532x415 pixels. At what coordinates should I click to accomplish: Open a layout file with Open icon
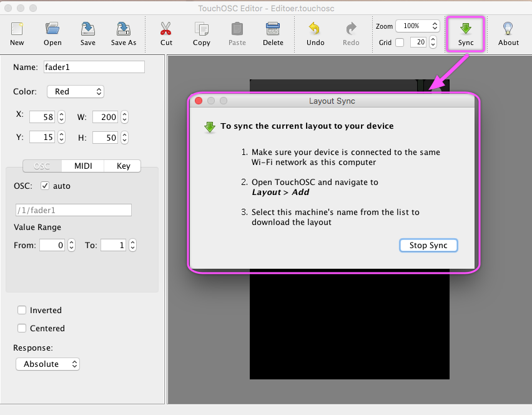pyautogui.click(x=52, y=29)
